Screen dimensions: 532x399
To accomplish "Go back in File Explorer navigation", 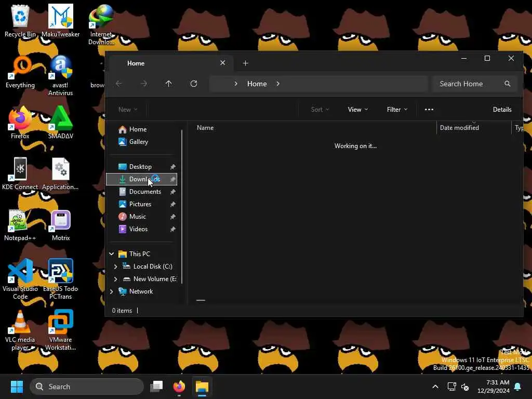I will tap(119, 84).
